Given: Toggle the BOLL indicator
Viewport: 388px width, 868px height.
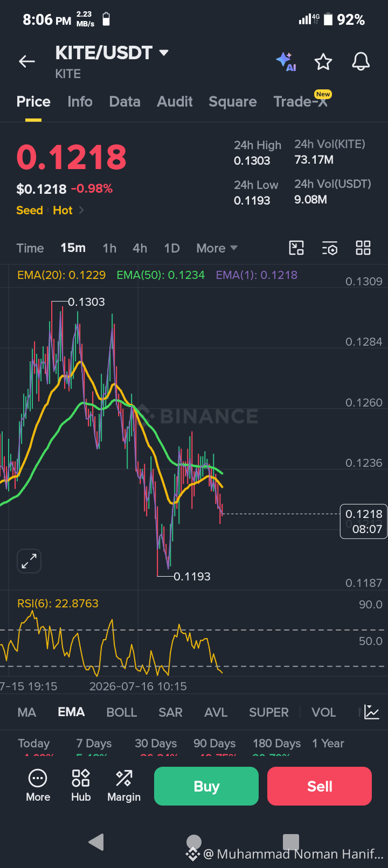Looking at the screenshot, I should coord(122,712).
